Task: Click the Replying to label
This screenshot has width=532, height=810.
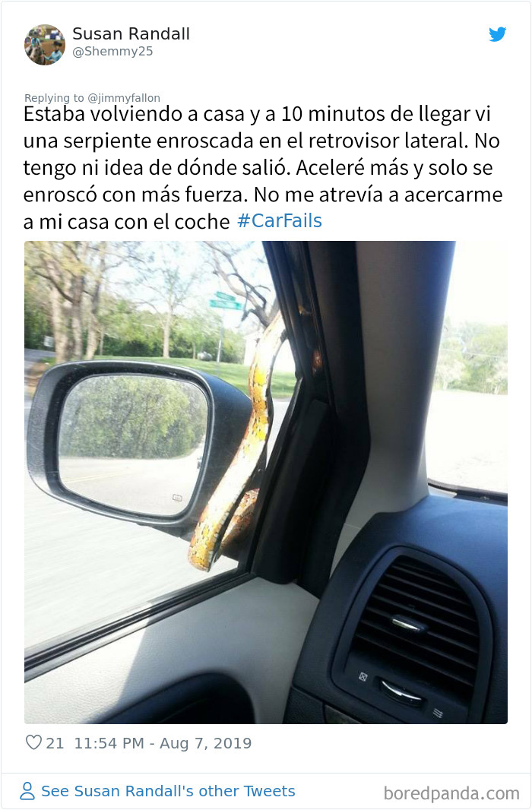Action: pos(54,98)
